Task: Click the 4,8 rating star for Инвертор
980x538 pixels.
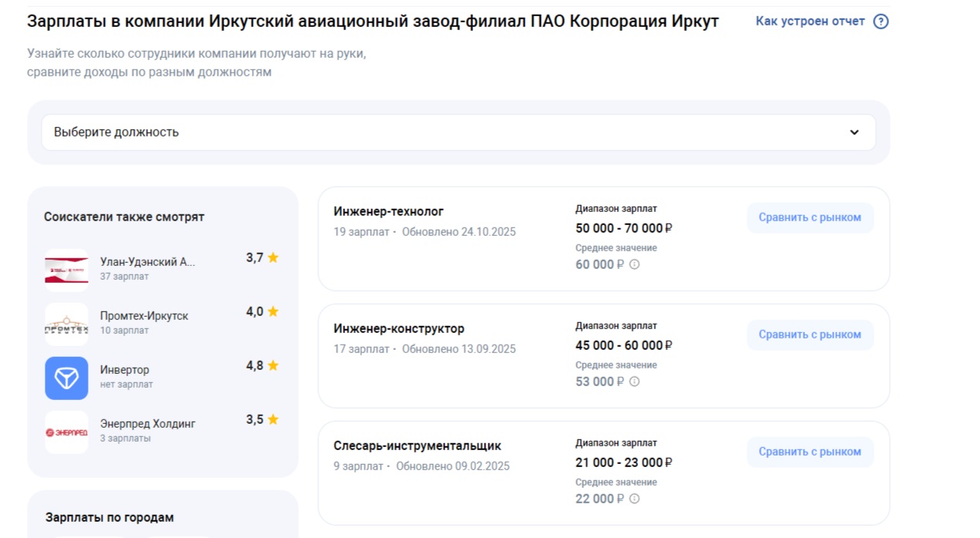Action: [273, 365]
